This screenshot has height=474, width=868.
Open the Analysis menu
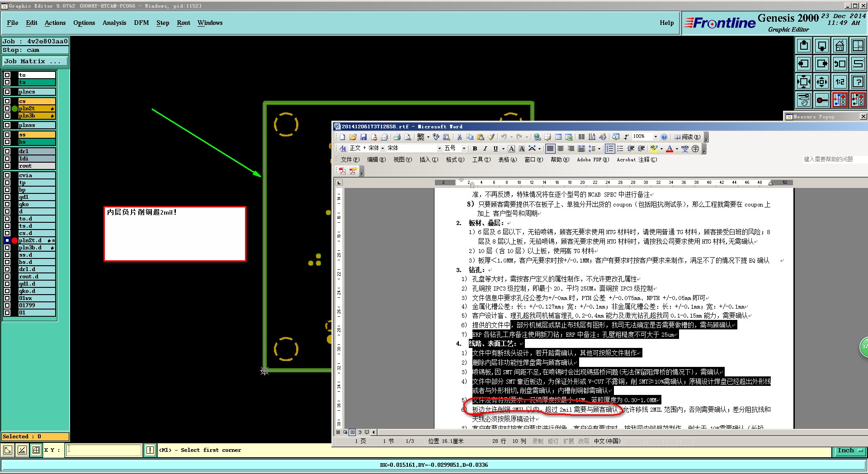tap(114, 23)
